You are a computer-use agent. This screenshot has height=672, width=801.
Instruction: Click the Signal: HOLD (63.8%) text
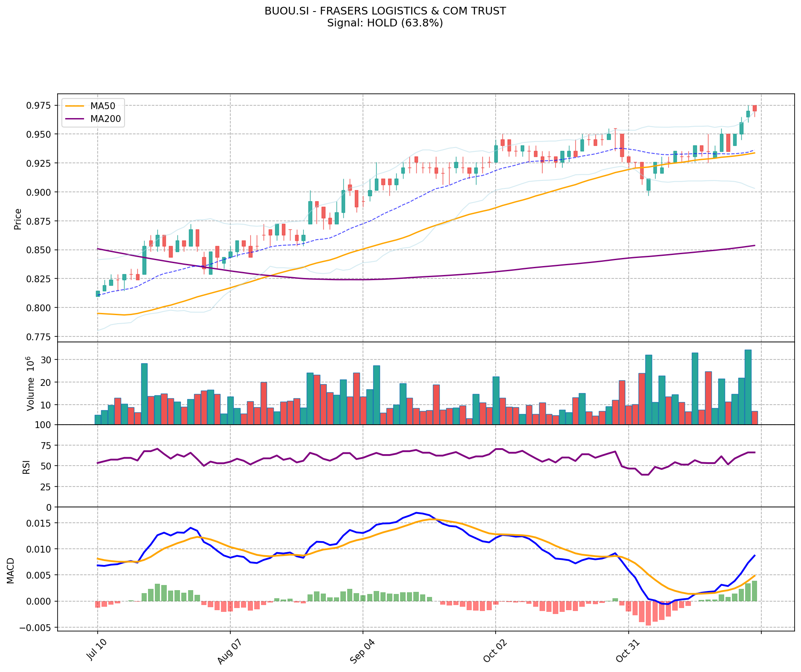pyautogui.click(x=385, y=23)
